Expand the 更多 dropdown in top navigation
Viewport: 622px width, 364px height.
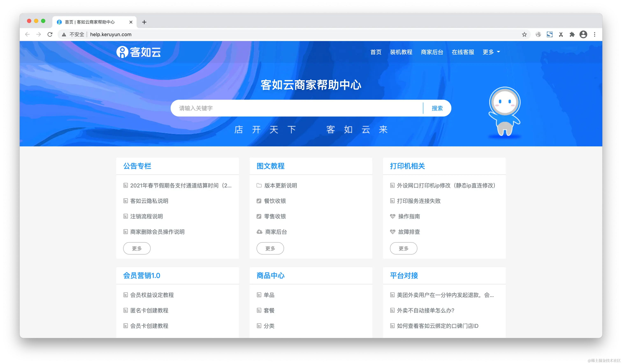pyautogui.click(x=491, y=52)
